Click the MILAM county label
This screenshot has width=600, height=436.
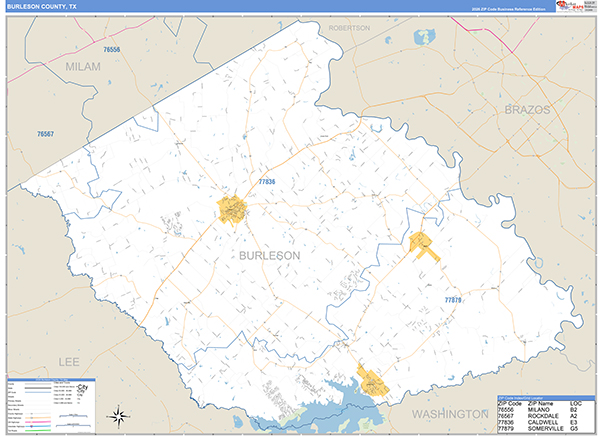[83, 67]
